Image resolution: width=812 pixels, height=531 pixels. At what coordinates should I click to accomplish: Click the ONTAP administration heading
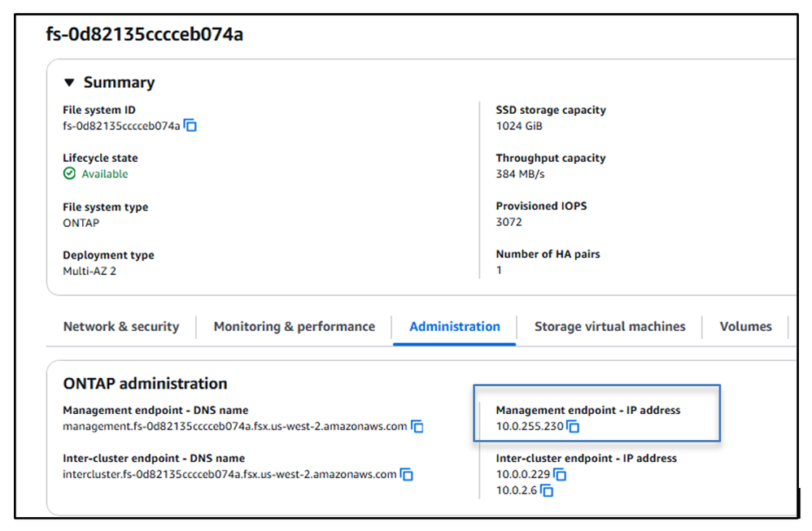(145, 384)
